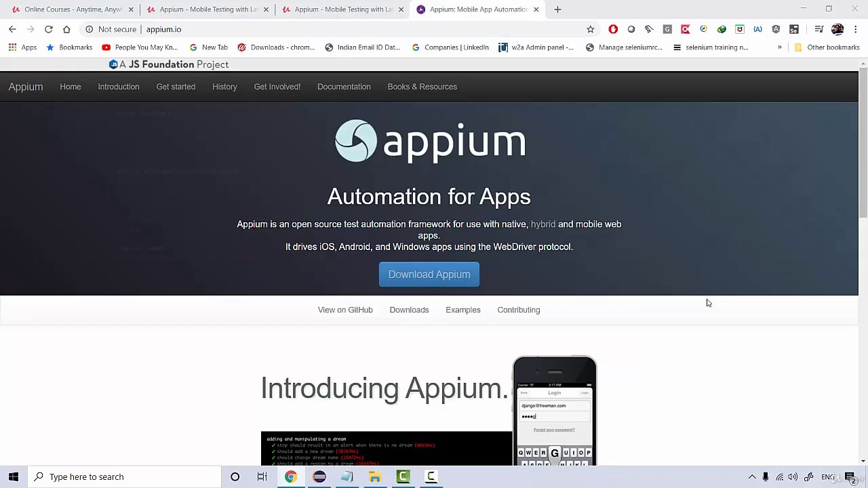
Task: Open the History nav item
Action: tap(224, 87)
